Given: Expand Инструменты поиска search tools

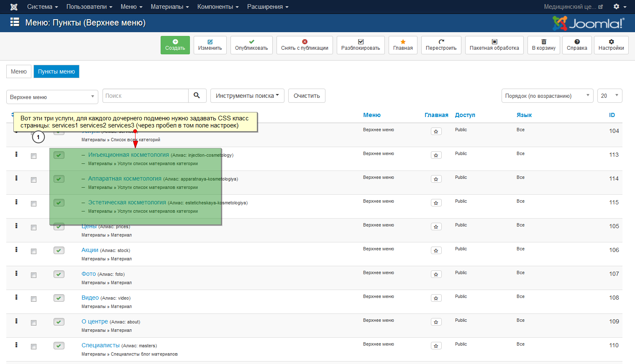Looking at the screenshot, I should [247, 96].
